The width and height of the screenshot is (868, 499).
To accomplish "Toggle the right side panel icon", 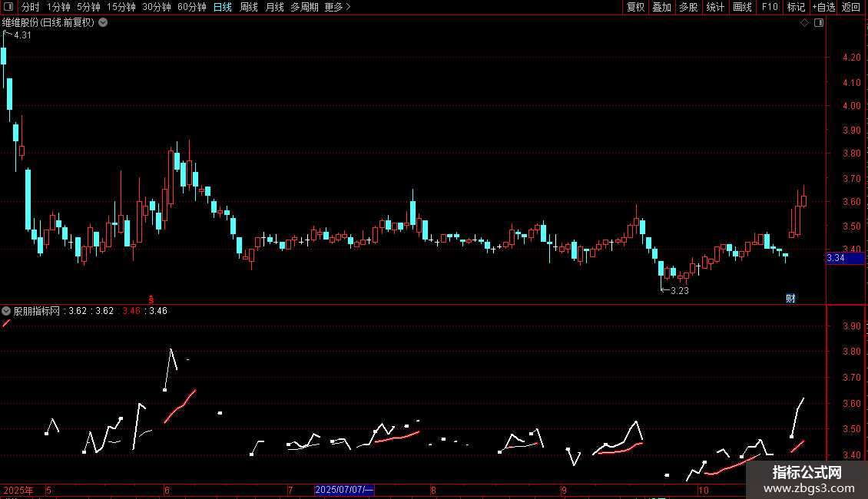I will coord(819,23).
